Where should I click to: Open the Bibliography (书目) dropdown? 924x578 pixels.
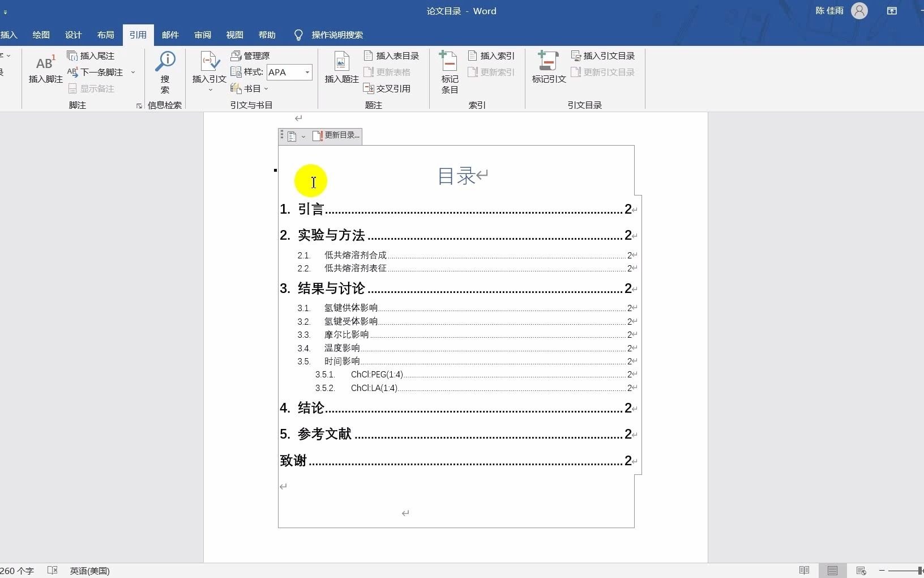(249, 88)
